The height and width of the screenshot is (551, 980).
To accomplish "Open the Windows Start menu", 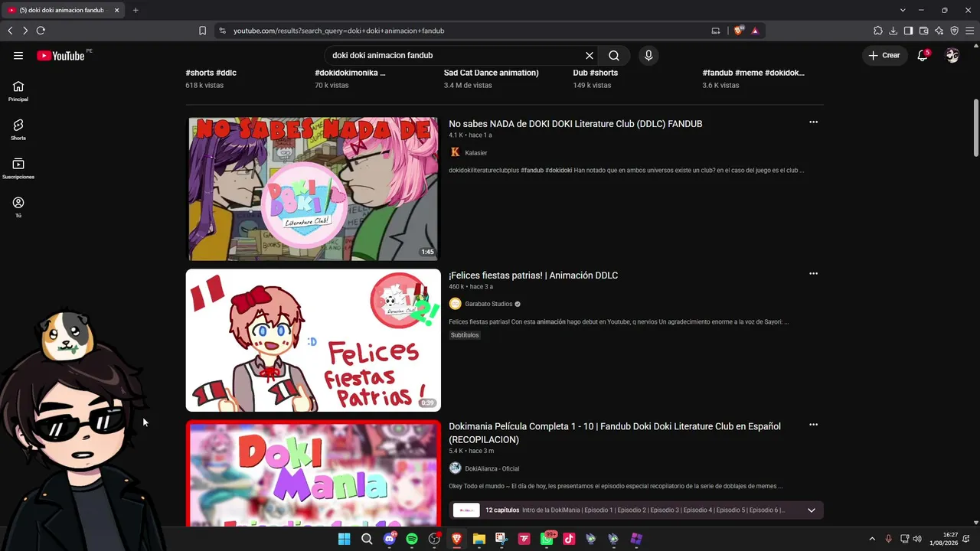I will [345, 539].
